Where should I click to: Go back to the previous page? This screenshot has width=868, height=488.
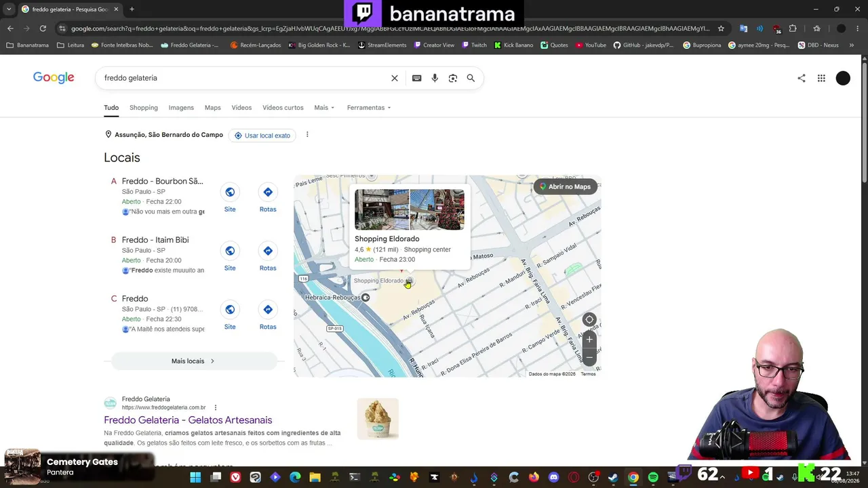[10, 28]
